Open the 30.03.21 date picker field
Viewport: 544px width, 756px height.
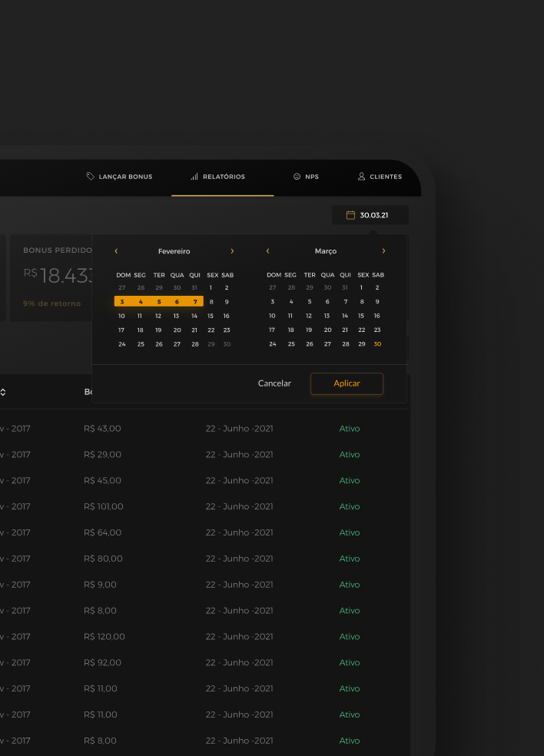[370, 215]
